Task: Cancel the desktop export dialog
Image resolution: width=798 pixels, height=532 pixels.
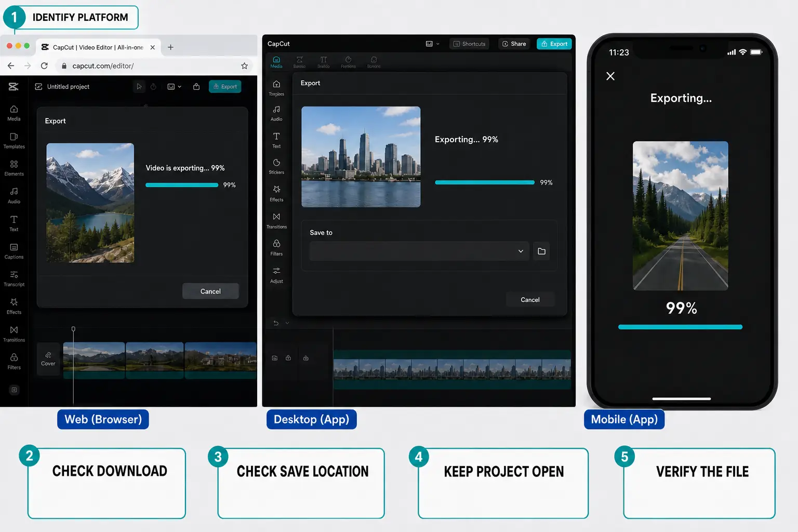Action: pyautogui.click(x=530, y=300)
